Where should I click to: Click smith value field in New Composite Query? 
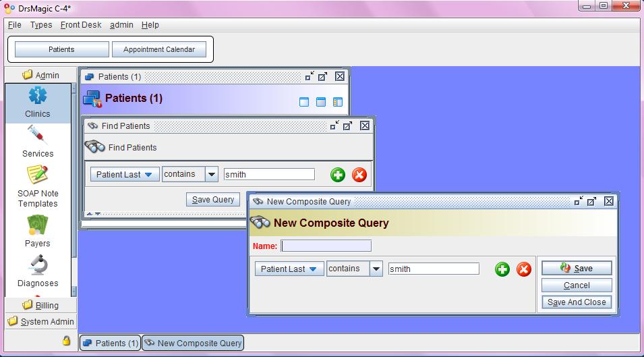pos(434,269)
